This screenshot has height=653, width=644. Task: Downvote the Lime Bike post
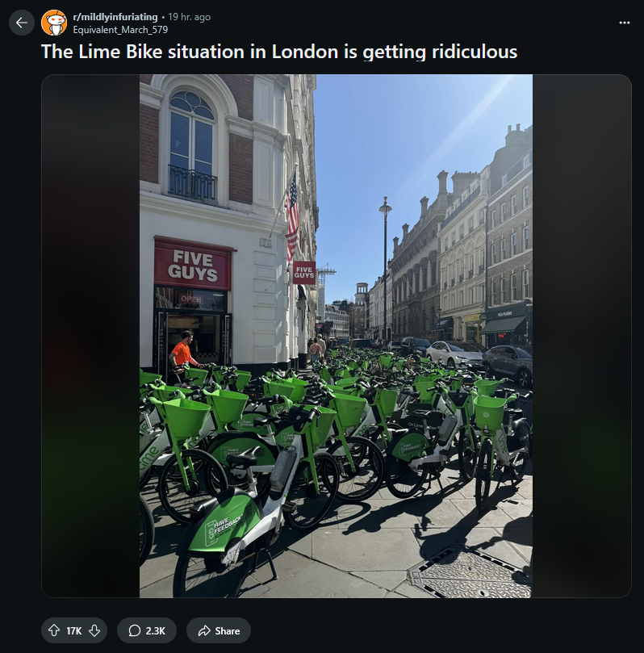(94, 630)
